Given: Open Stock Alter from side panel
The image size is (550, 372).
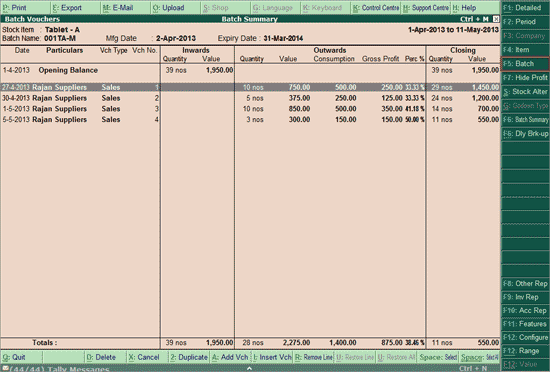Looking at the screenshot, I should pyautogui.click(x=525, y=92).
